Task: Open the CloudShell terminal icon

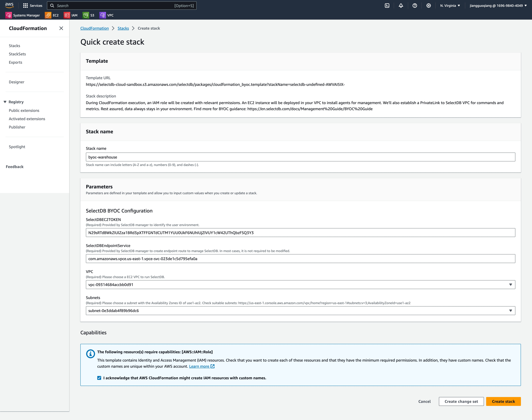Action: tap(387, 5)
